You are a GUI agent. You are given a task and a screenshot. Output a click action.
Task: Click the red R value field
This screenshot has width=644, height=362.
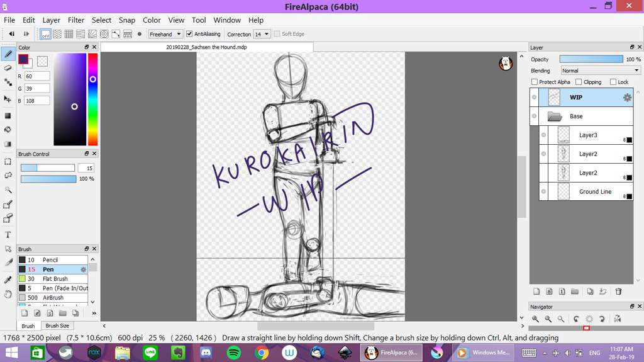[37, 76]
